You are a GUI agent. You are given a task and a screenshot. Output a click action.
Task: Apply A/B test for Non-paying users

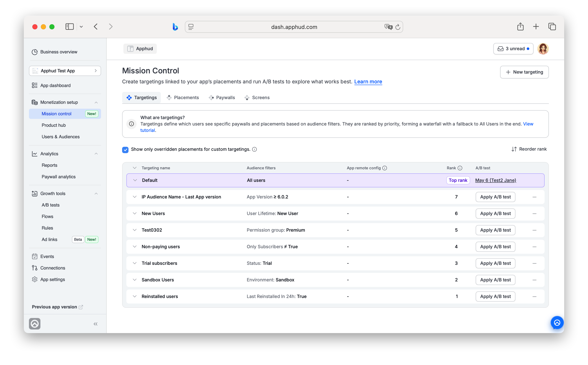tap(495, 247)
